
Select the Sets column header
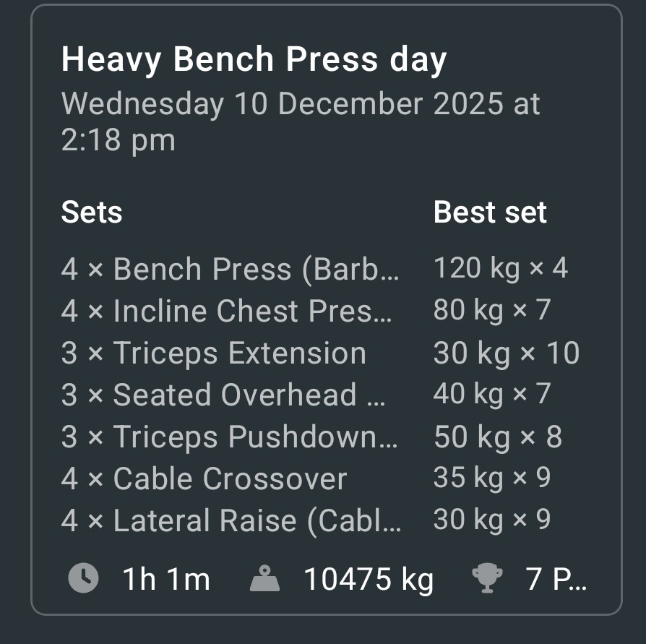click(92, 212)
